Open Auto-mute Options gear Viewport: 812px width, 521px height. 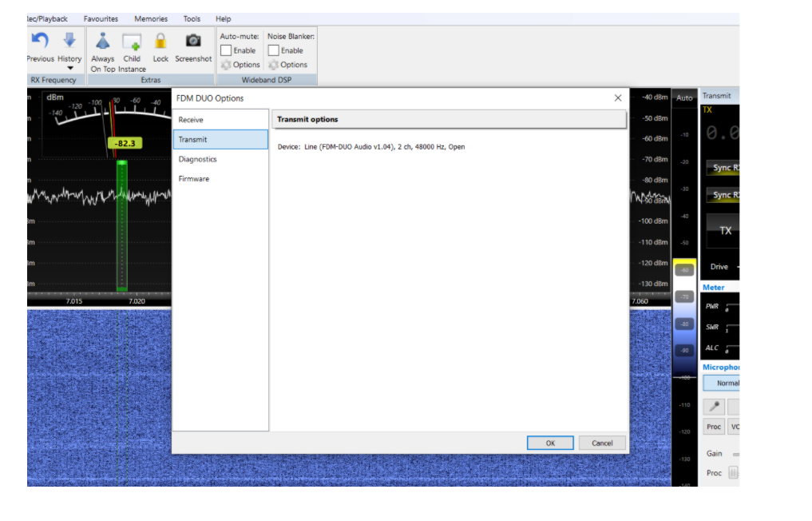(x=240, y=65)
